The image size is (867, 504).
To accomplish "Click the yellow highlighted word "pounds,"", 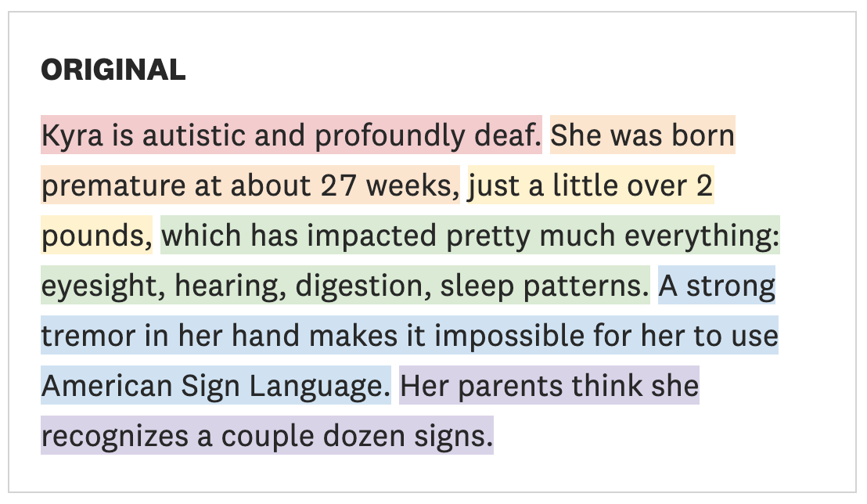I will tap(97, 235).
